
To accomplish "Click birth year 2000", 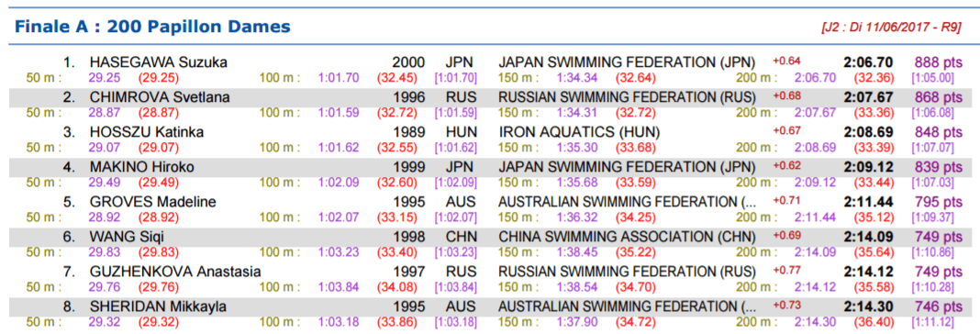I will click(x=408, y=62).
